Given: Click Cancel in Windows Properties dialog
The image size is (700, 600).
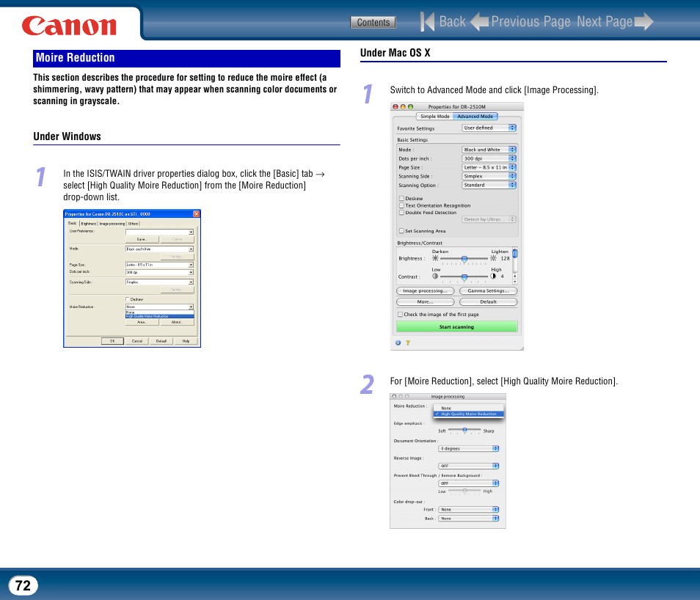Looking at the screenshot, I should pyautogui.click(x=137, y=341).
